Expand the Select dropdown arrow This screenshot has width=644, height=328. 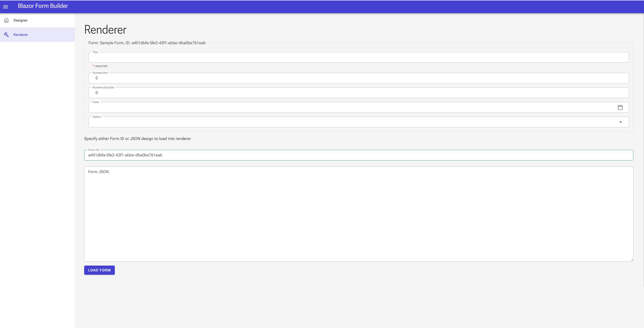click(620, 122)
